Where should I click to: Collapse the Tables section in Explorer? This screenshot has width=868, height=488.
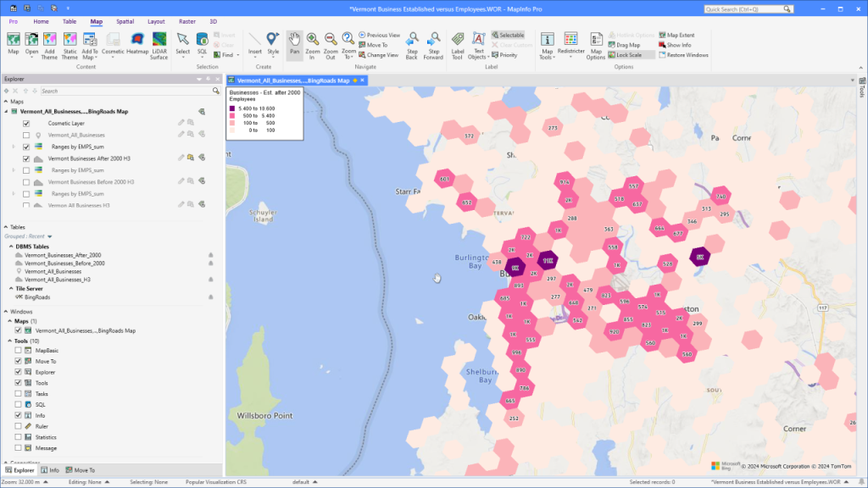6,227
